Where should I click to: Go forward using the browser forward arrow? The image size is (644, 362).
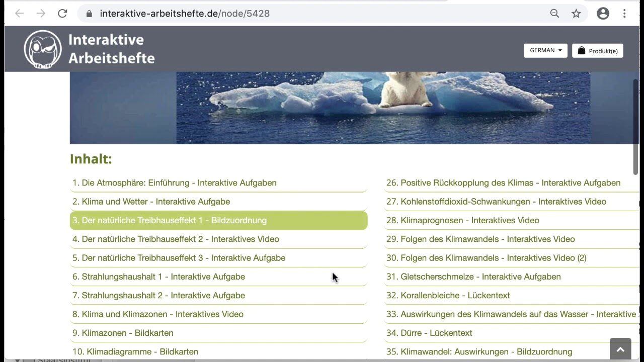point(41,14)
